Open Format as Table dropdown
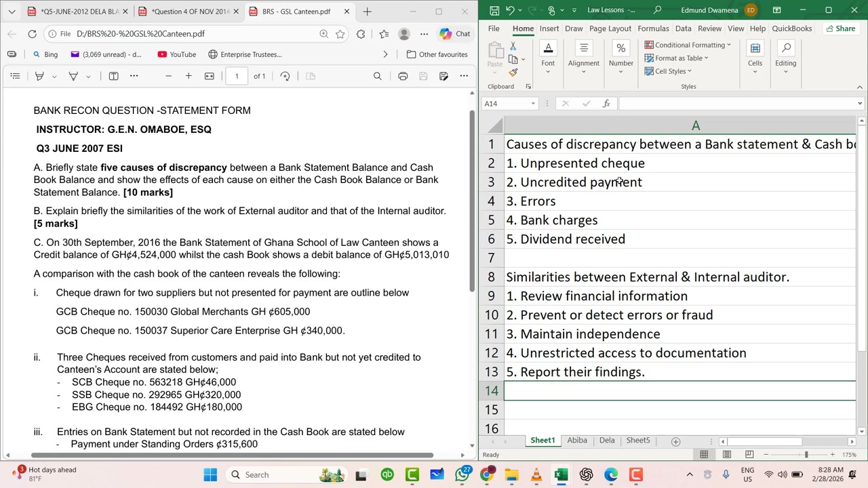Image resolution: width=868 pixels, height=488 pixels. 676,58
